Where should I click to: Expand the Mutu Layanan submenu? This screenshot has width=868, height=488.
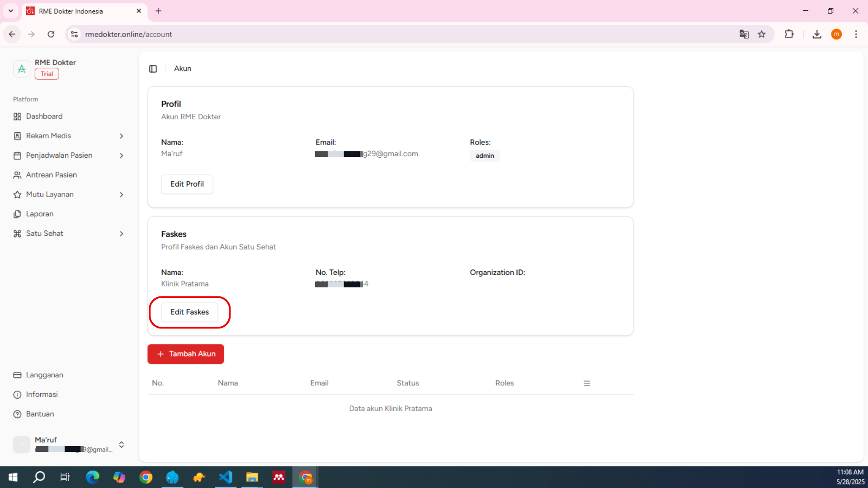point(121,195)
